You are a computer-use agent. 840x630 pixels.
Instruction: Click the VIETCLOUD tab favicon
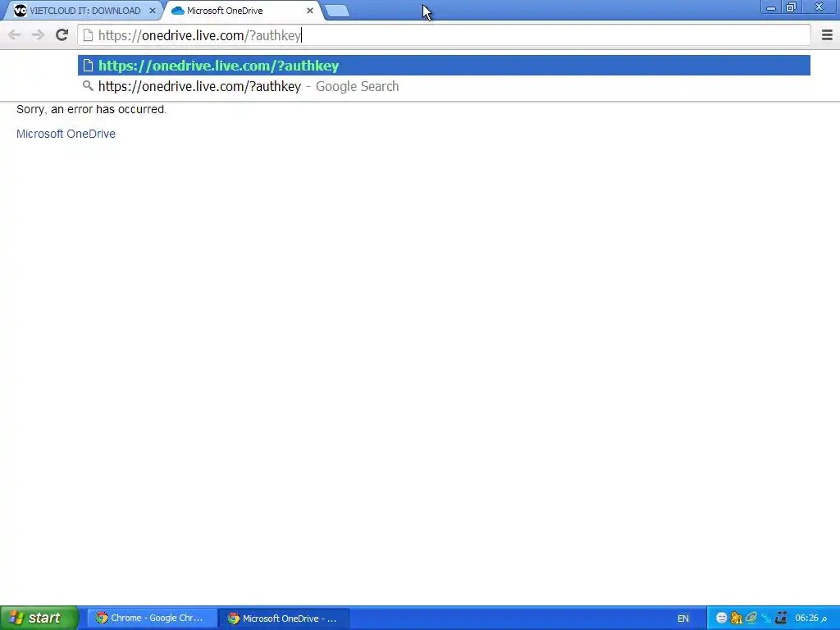[x=20, y=11]
